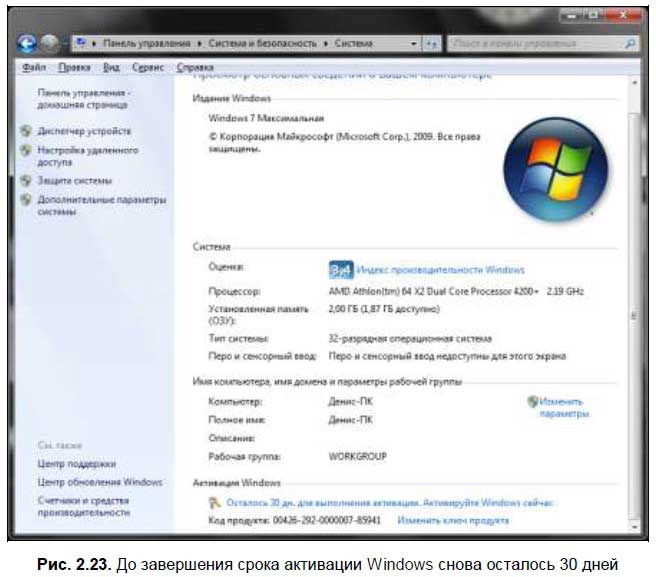Screen dimensions: 656x577
Task: Click the shield icon beside Защита системы
Action: pos(26,180)
